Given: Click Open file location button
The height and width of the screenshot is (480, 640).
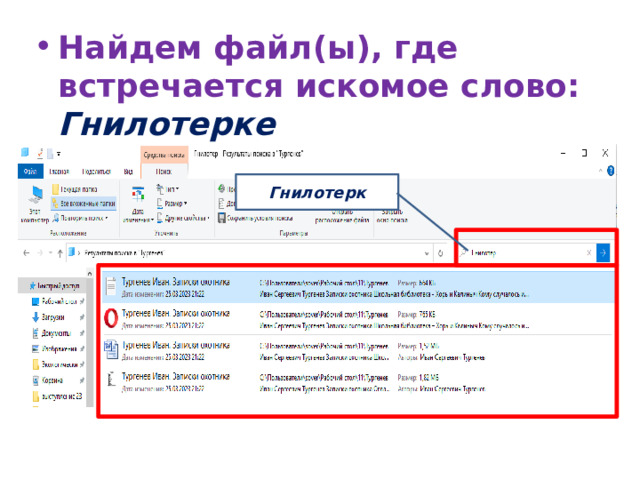Looking at the screenshot, I should (342, 217).
